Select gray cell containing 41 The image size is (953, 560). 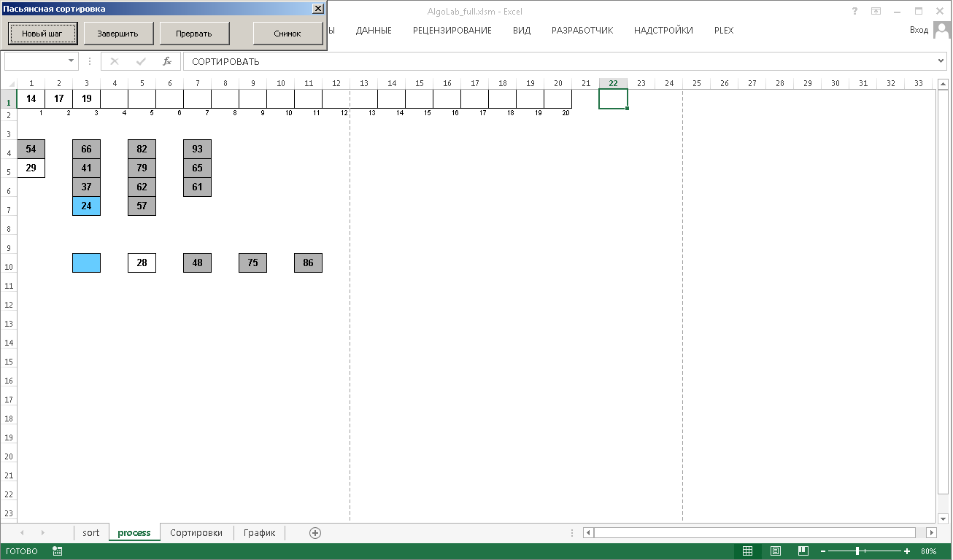tap(86, 168)
